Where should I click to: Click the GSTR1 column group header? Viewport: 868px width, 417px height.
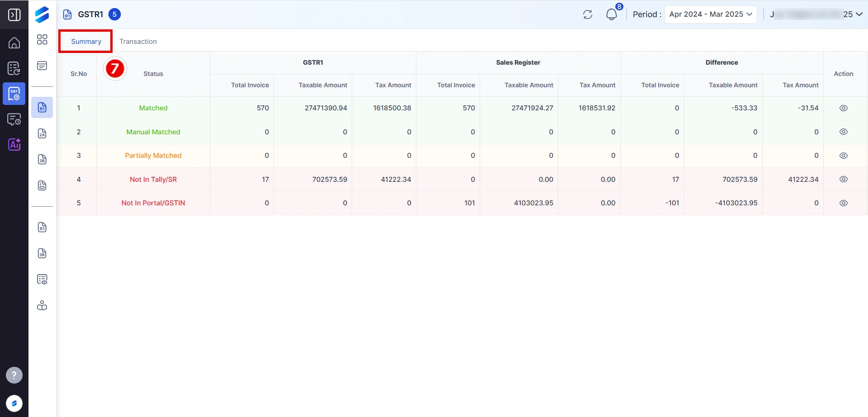pos(313,62)
